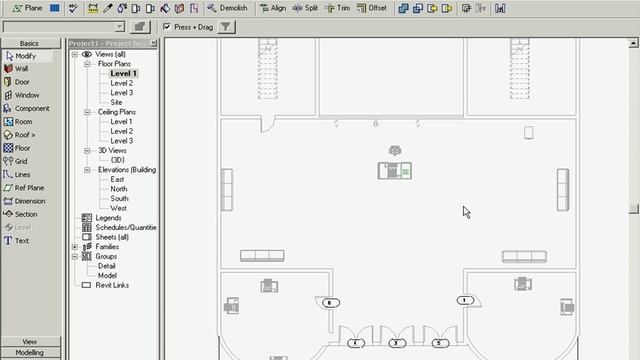Expand the Families node
The height and width of the screenshot is (360, 640).
75,247
